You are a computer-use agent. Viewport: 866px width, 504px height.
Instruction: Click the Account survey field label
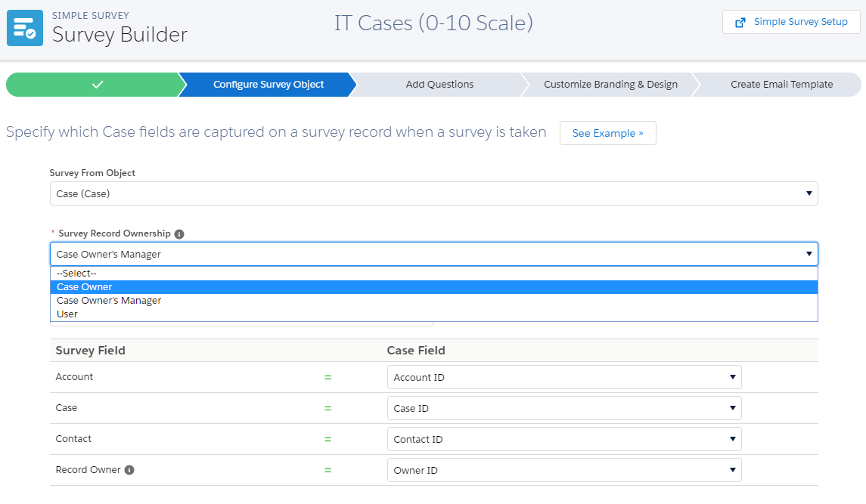point(74,377)
